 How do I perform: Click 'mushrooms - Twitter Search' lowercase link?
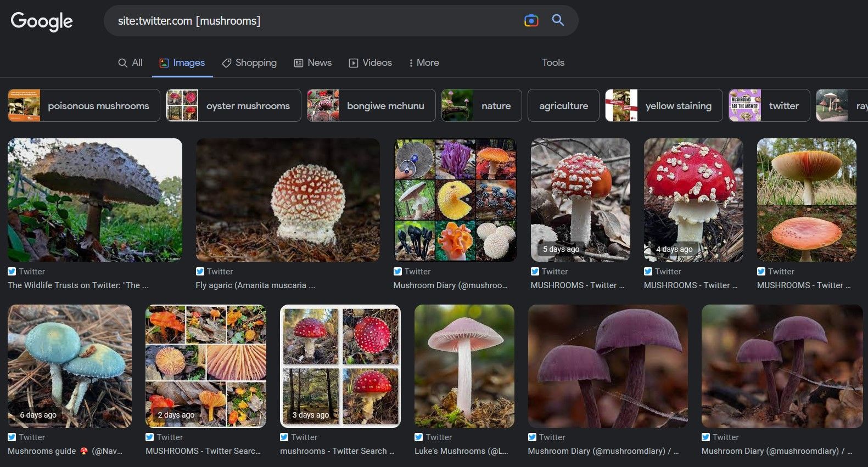tap(337, 451)
